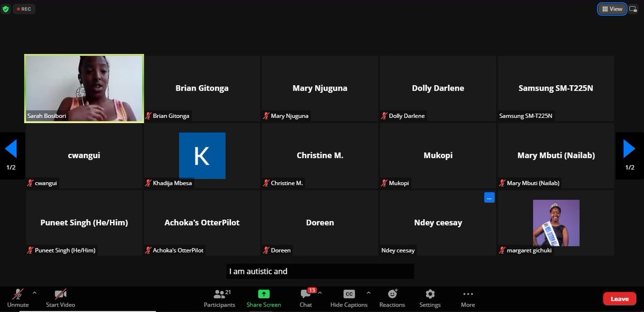The image size is (644, 312).
Task: Click the muted mic icon beside Mary Njuguna label
Action: click(266, 116)
